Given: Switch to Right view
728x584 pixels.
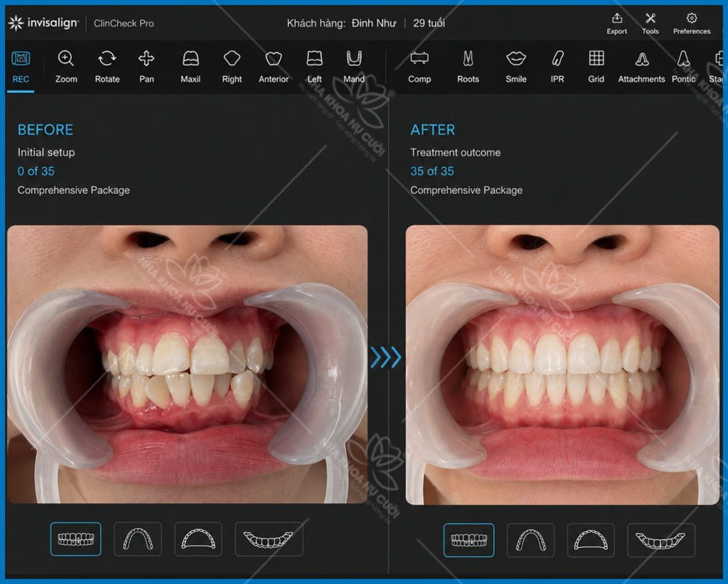Looking at the screenshot, I should [x=232, y=67].
